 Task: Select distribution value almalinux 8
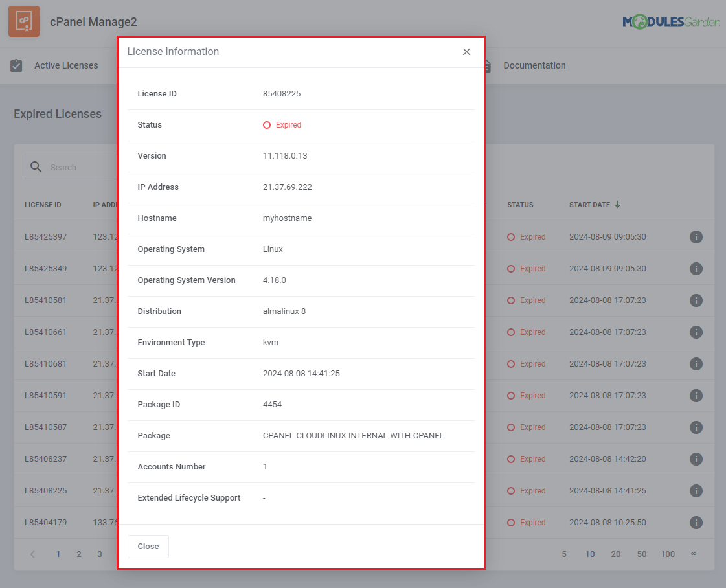coord(284,311)
